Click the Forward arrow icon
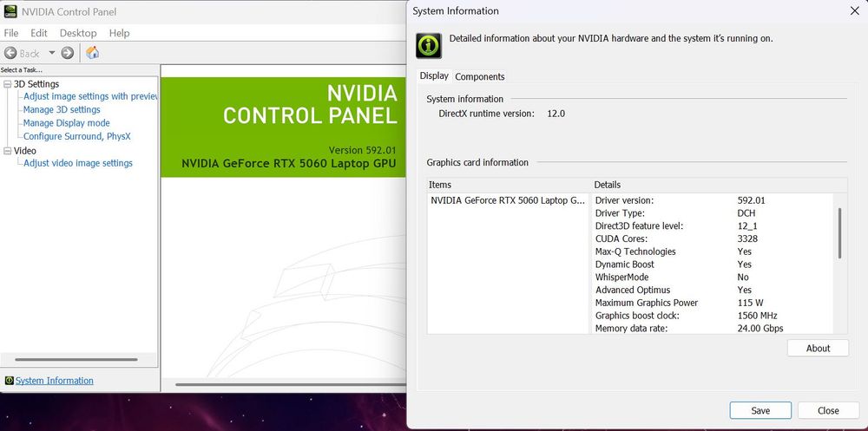 (x=68, y=53)
